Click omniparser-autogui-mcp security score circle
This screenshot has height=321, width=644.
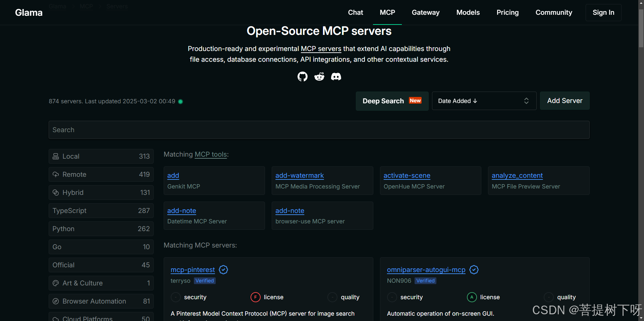click(x=392, y=297)
